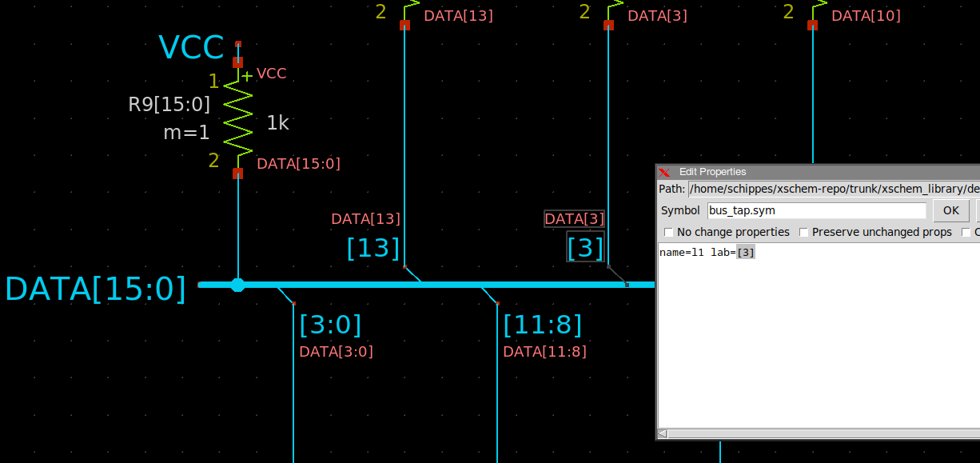
Task: Click the red DATA[10] net label
Action: point(866,16)
